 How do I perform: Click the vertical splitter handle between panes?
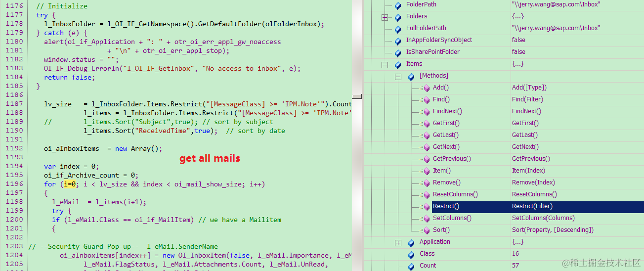(357, 96)
